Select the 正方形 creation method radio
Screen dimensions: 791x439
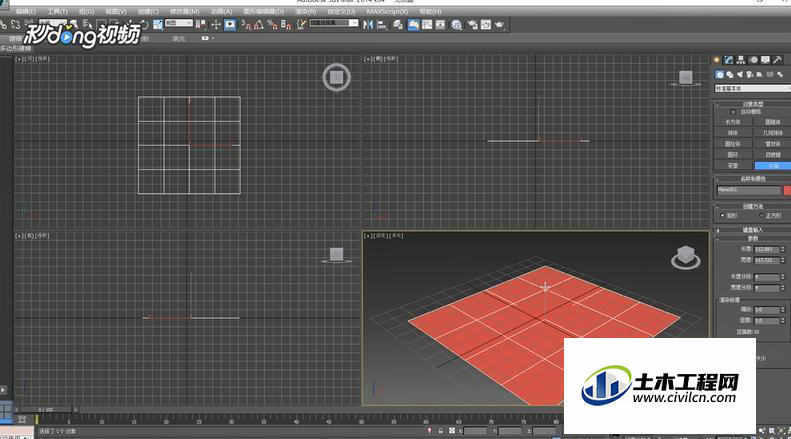(x=761, y=215)
